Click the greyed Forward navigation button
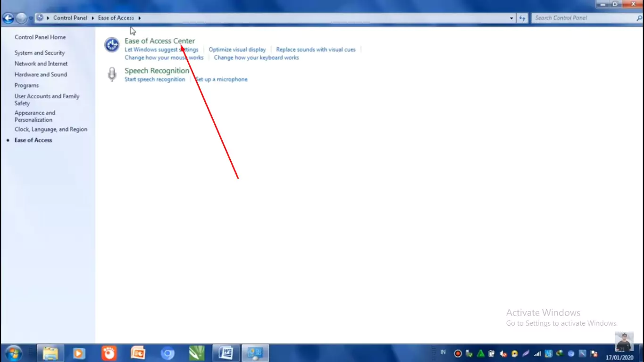This screenshot has width=644, height=362. (21, 18)
